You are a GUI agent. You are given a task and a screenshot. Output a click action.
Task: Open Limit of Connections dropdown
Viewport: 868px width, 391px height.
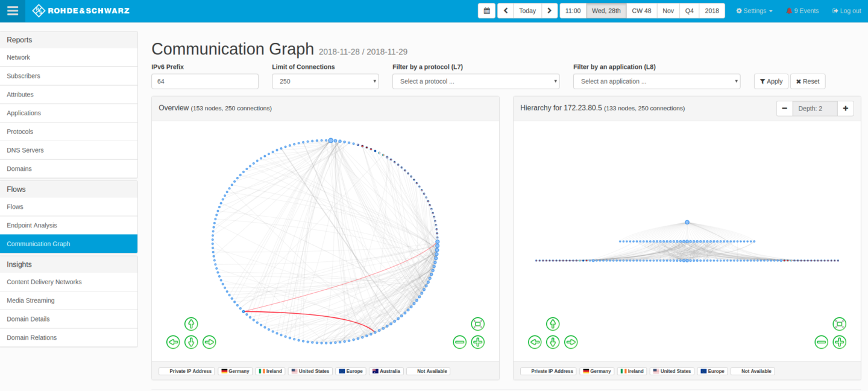coord(325,81)
